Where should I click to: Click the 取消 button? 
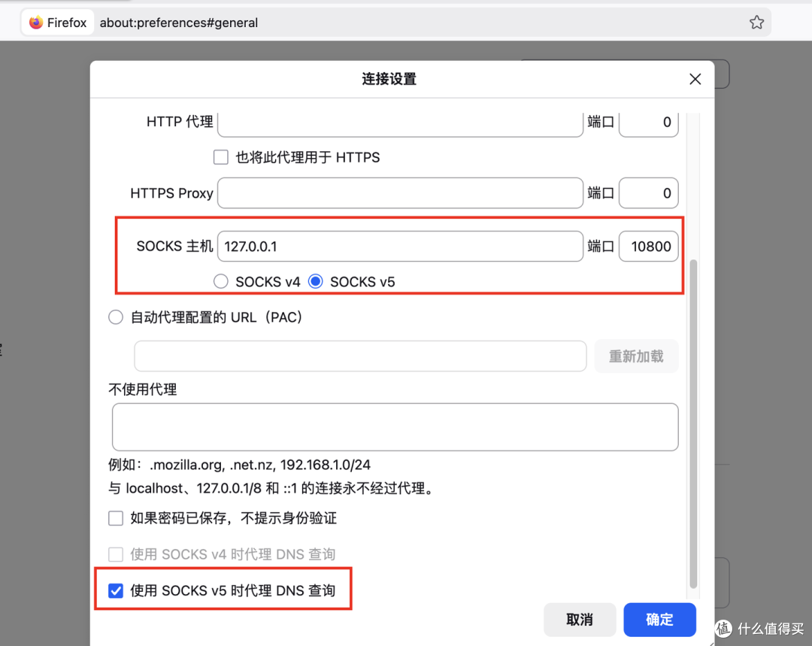[x=580, y=620]
